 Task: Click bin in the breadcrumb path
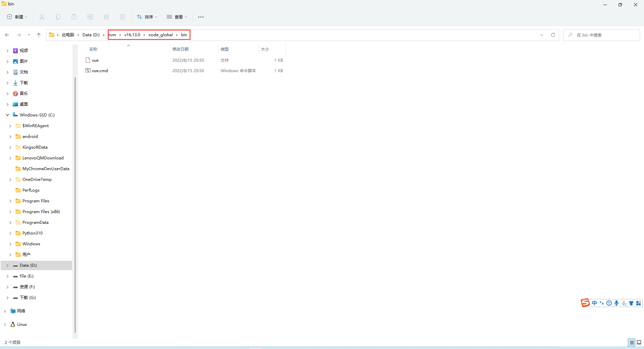coord(184,35)
